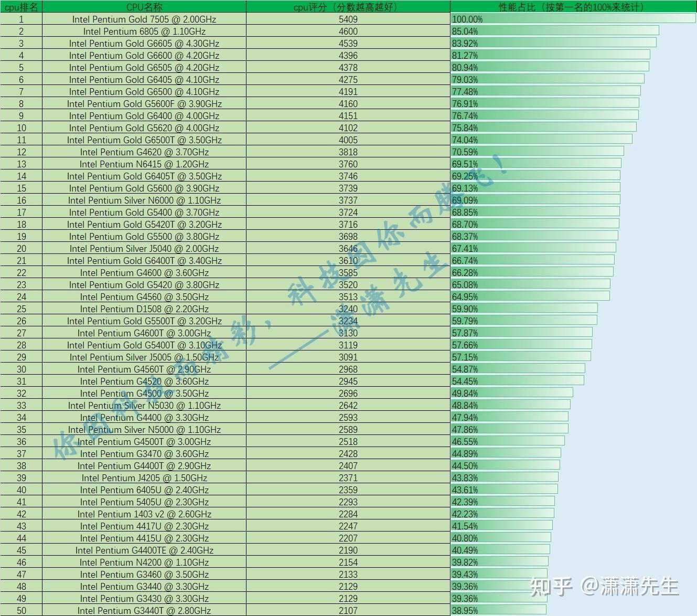697x616 pixels.
Task: Select the "性能占比" column header
Action: click(574, 7)
